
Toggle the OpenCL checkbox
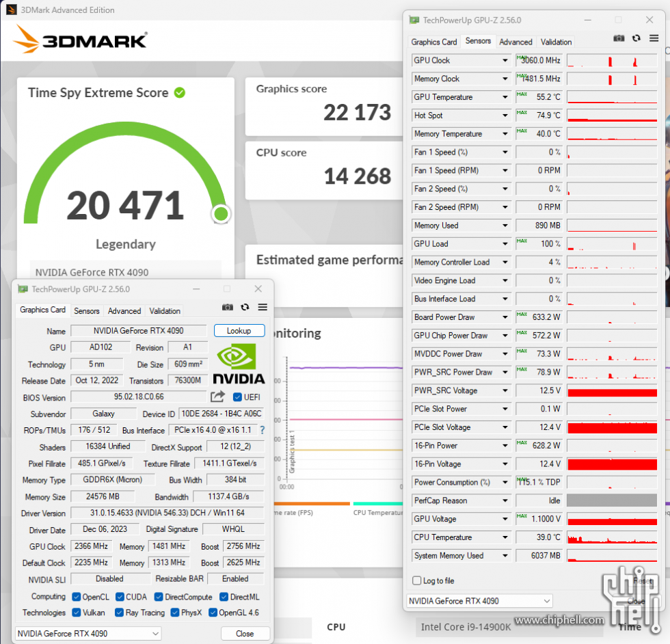tap(77, 597)
